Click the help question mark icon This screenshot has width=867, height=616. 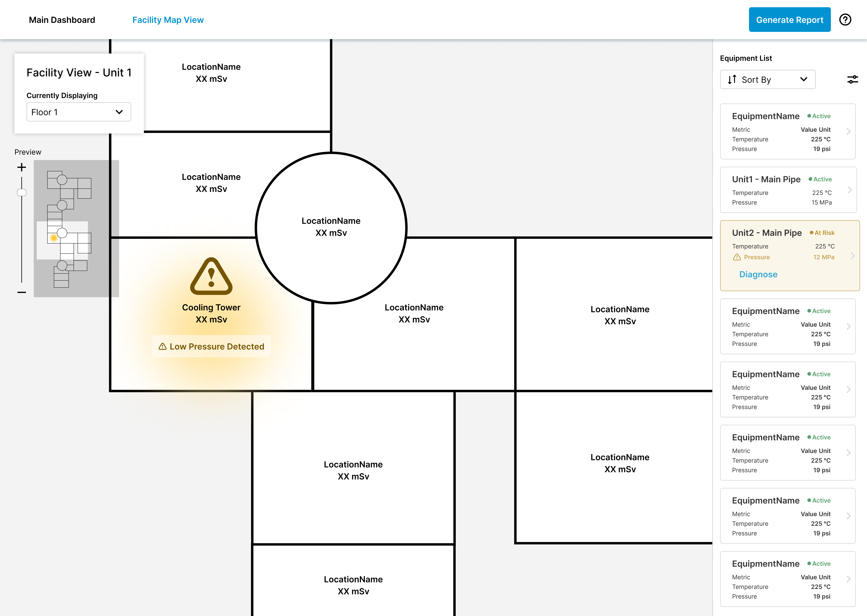[845, 20]
